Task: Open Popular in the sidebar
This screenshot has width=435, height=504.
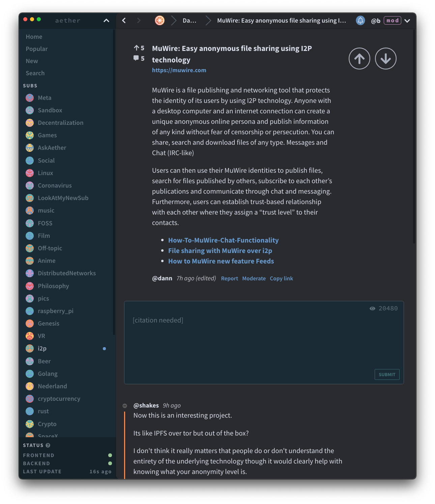Action: click(x=37, y=49)
